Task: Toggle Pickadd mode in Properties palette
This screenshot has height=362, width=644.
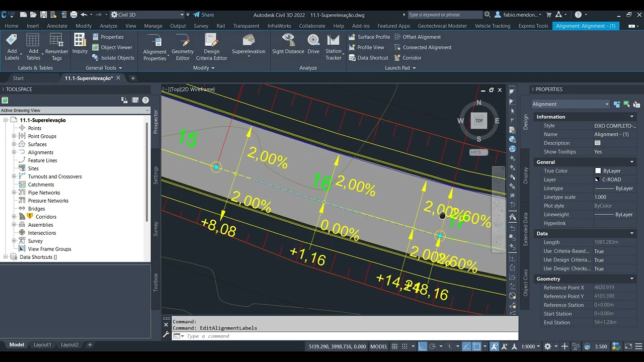Action: click(x=616, y=104)
